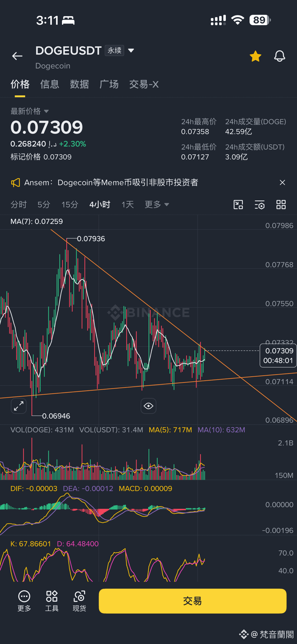The image size is (297, 644).
Task: Switch to 信息 tab
Action: point(49,84)
